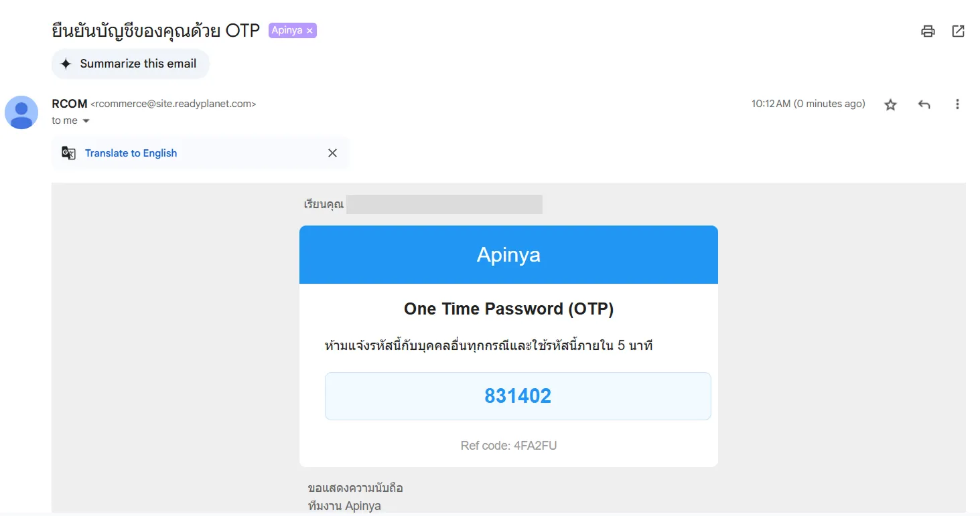This screenshot has width=980, height=516.
Task: Select the OTP code 831402
Action: [x=518, y=396]
